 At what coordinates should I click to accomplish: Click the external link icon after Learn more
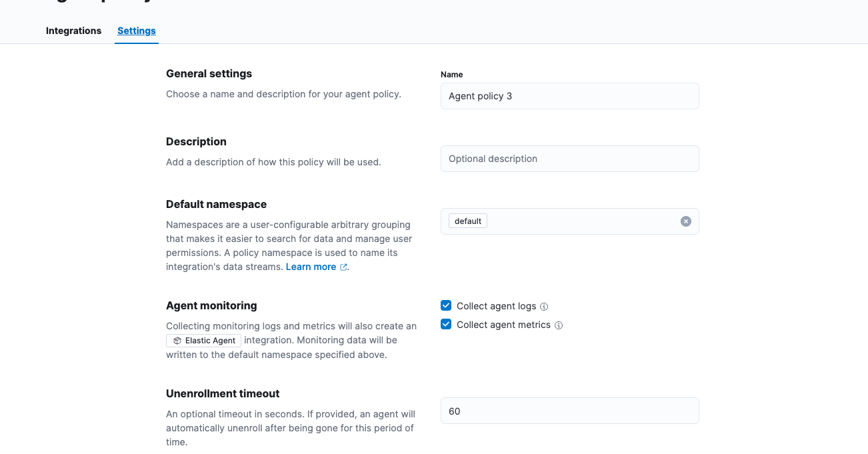(x=343, y=267)
